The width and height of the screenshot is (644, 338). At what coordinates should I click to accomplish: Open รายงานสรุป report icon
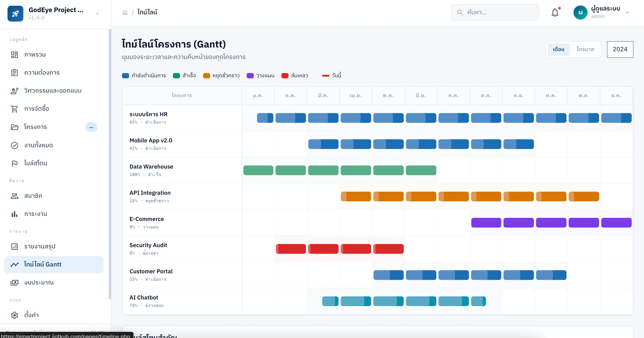click(15, 246)
